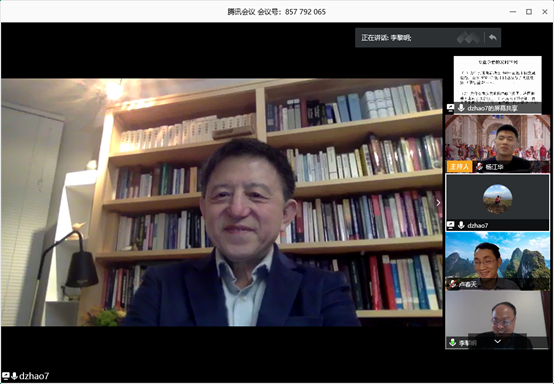Click the microphone icon in the dzhao7 tile

point(461,225)
